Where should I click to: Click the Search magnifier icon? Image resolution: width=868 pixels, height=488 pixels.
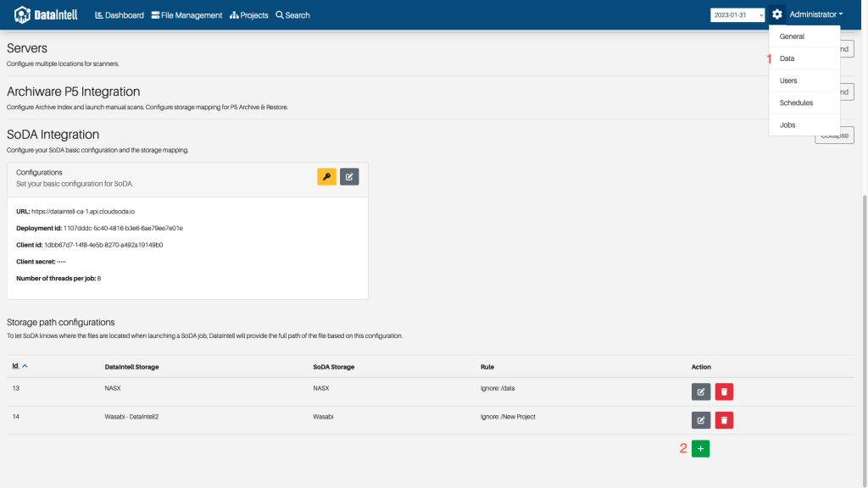tap(280, 15)
